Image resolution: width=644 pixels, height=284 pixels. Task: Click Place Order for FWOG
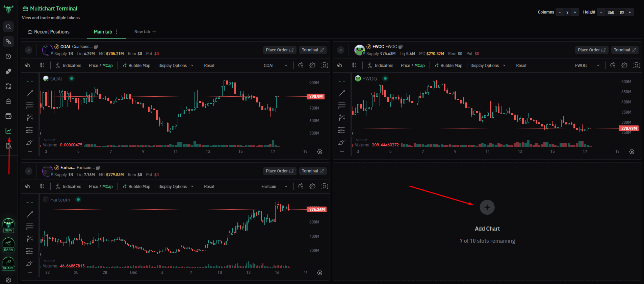pyautogui.click(x=591, y=50)
